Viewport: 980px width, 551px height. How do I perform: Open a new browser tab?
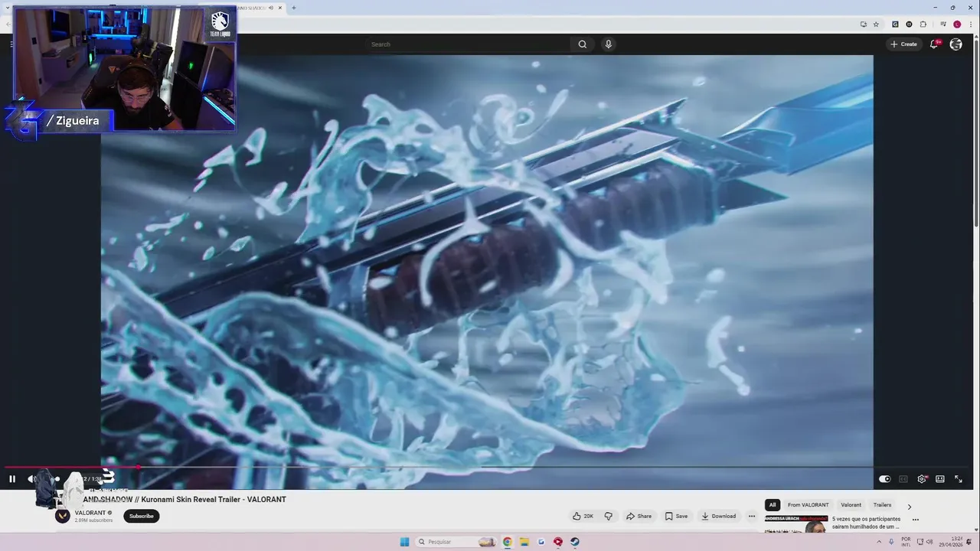(294, 8)
